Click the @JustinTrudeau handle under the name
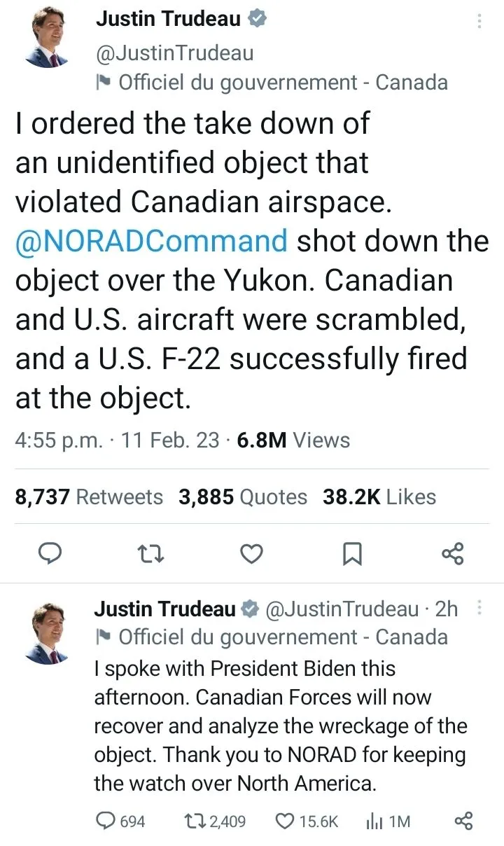The height and width of the screenshot is (846, 504). tap(174, 53)
